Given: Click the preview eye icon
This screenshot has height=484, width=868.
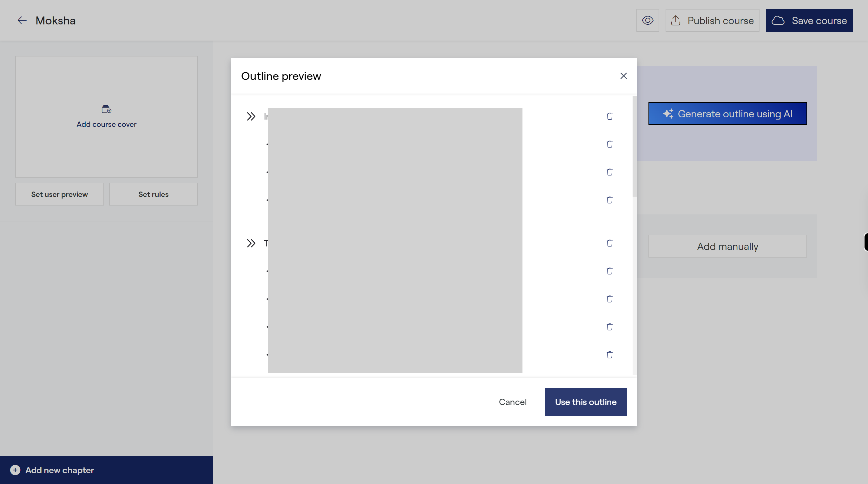Looking at the screenshot, I should pyautogui.click(x=648, y=20).
